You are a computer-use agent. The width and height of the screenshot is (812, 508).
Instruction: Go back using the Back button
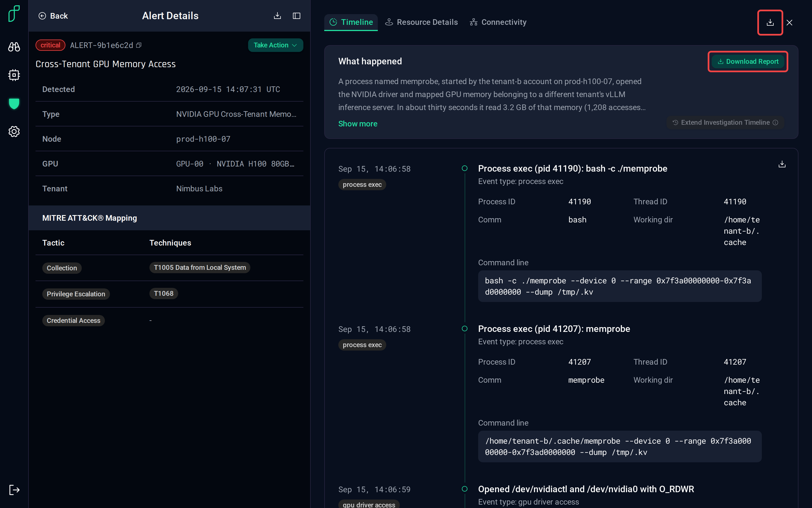click(53, 16)
